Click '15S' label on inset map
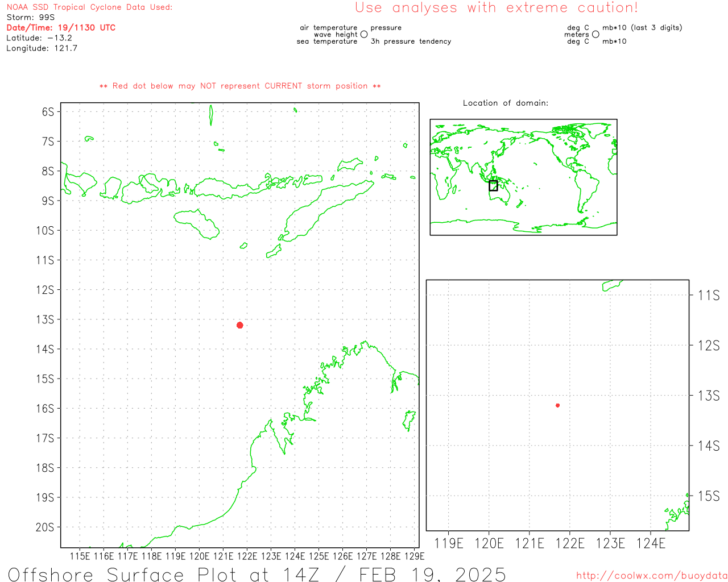 [x=709, y=496]
